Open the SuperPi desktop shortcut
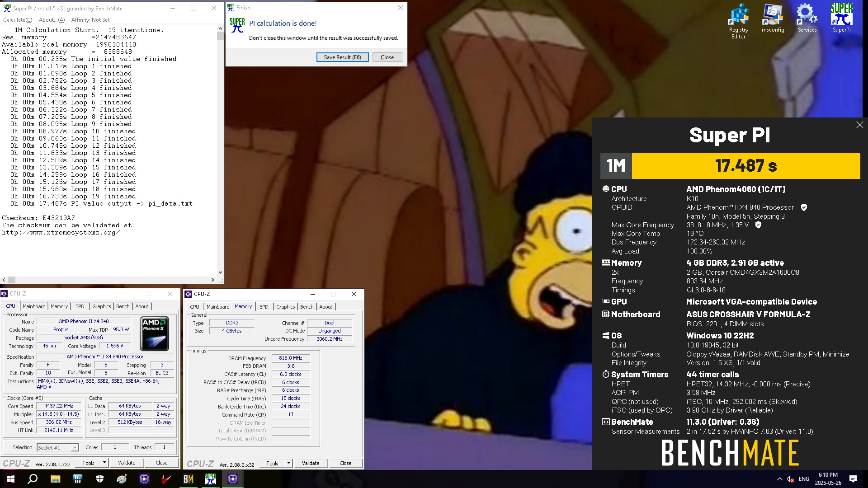The width and height of the screenshot is (868, 488). tap(841, 19)
